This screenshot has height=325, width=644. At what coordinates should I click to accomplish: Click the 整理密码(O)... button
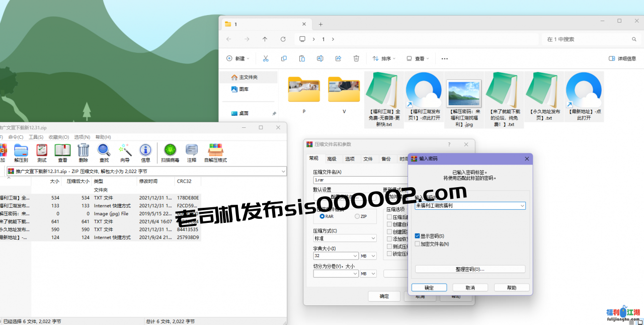coord(470,269)
